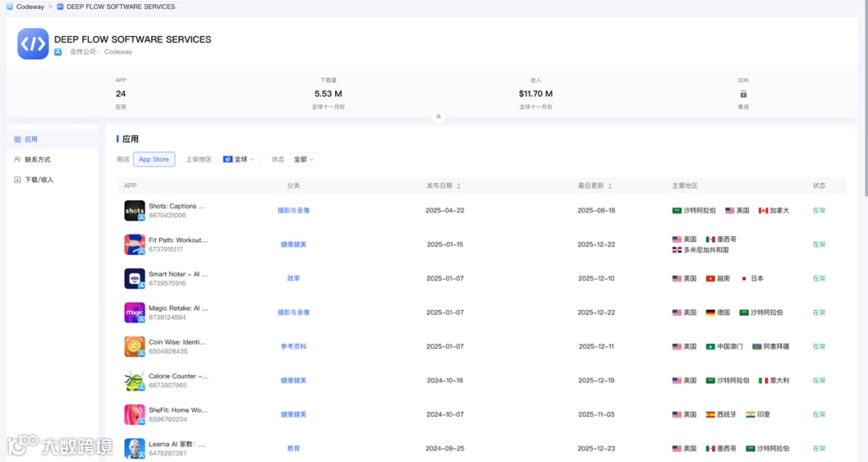Click last update date 2025-12-23
This screenshot has height=462, width=868.
[596, 448]
